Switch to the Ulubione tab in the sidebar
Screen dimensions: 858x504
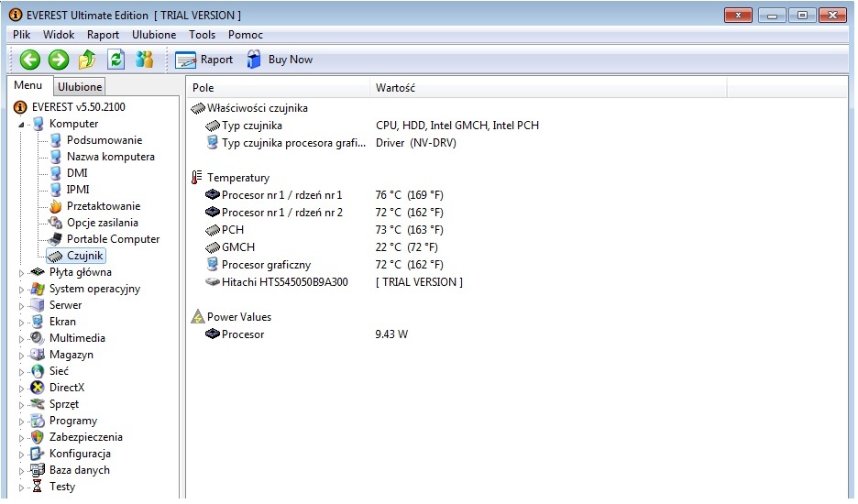click(x=80, y=87)
